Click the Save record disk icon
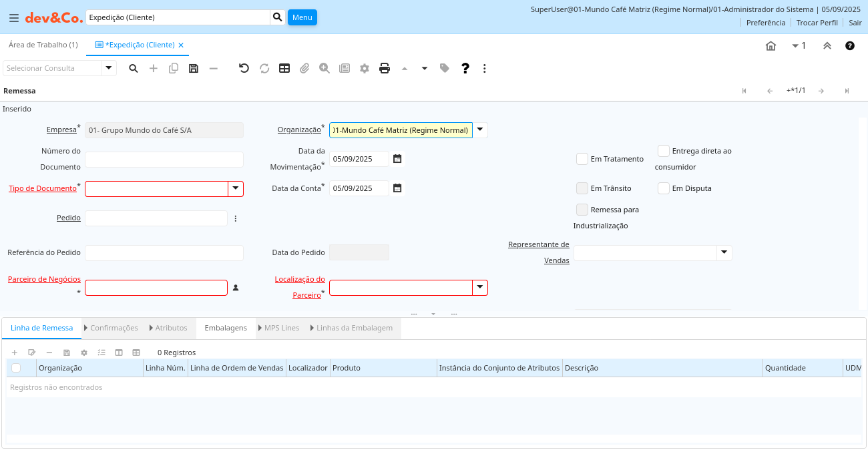 tap(194, 68)
